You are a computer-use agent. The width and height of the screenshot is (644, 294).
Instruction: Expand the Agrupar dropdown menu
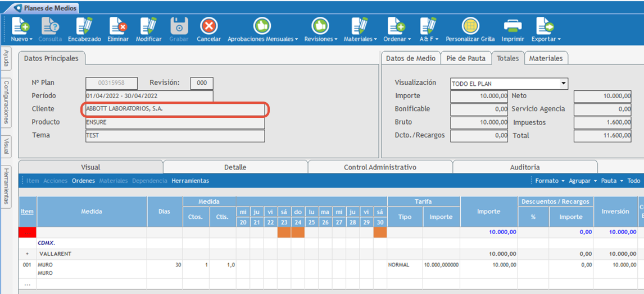coord(583,181)
